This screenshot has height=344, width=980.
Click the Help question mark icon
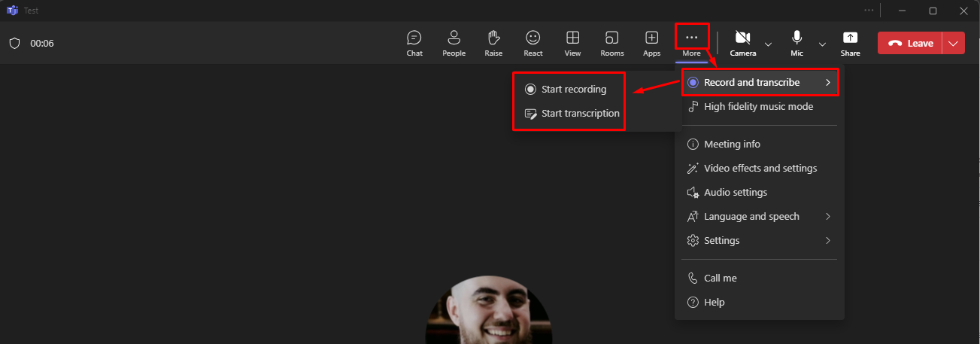click(x=693, y=302)
